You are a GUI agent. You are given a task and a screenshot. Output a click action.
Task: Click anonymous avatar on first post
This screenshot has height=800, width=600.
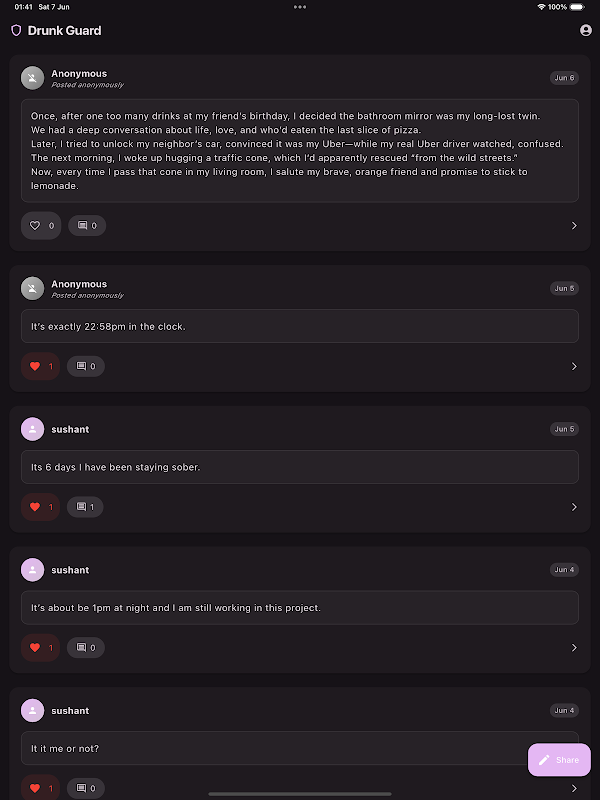tap(33, 78)
